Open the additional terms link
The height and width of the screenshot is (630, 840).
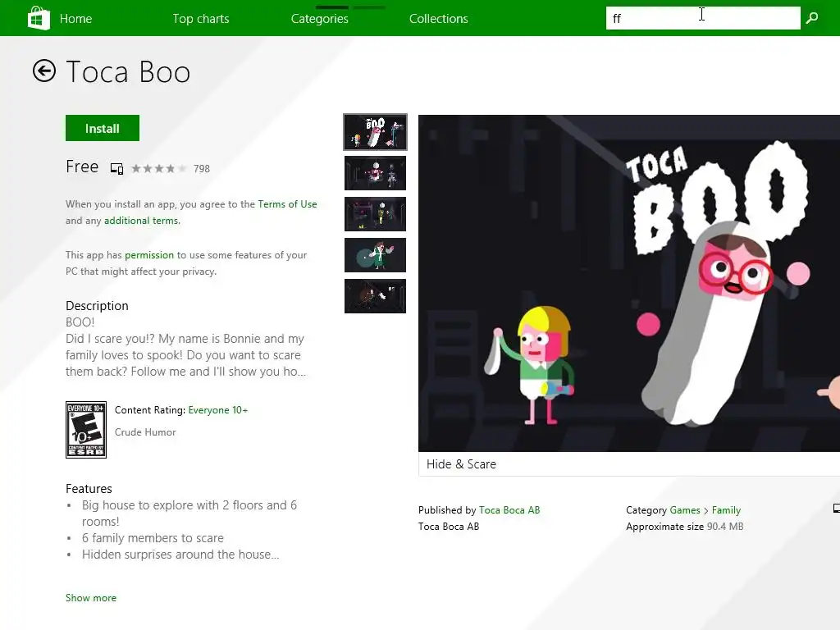[142, 221]
